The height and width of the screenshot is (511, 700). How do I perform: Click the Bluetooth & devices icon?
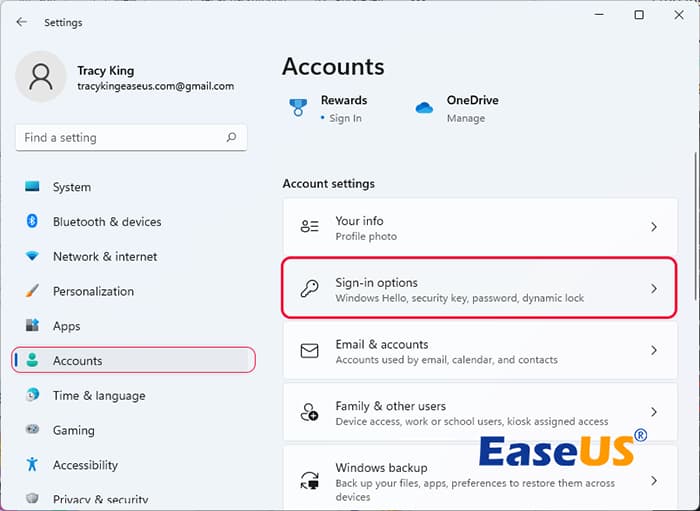click(x=32, y=222)
